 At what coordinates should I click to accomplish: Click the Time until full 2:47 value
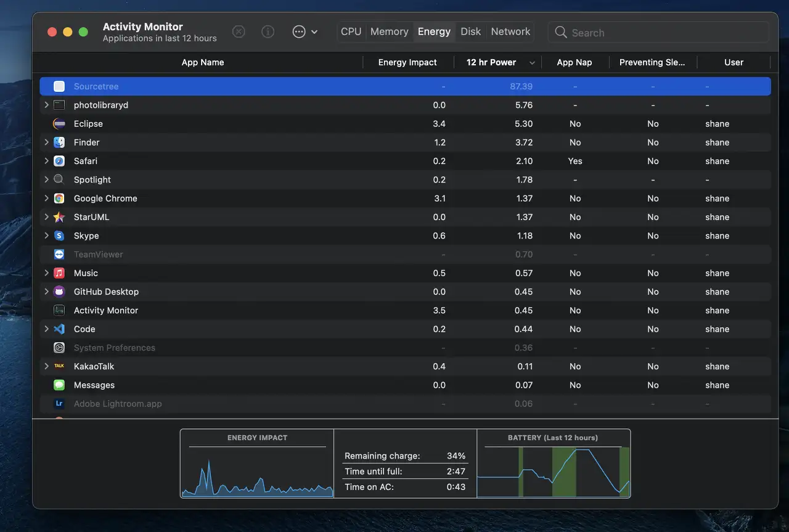click(456, 472)
